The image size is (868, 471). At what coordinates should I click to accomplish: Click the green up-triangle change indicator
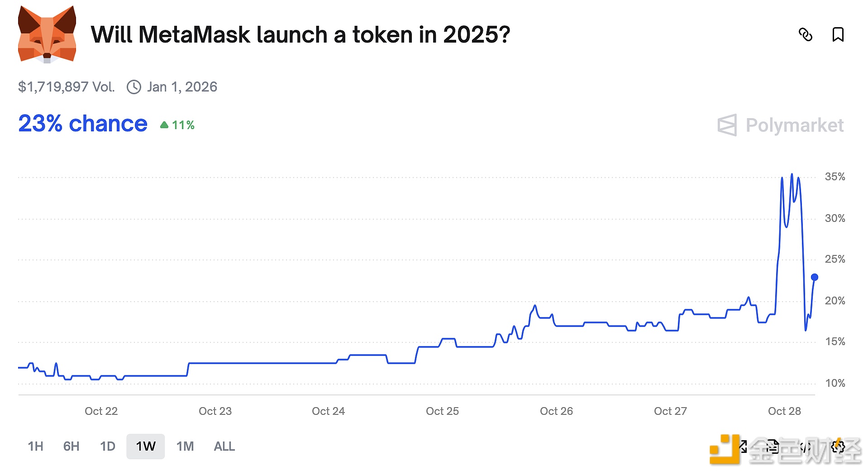pyautogui.click(x=164, y=125)
